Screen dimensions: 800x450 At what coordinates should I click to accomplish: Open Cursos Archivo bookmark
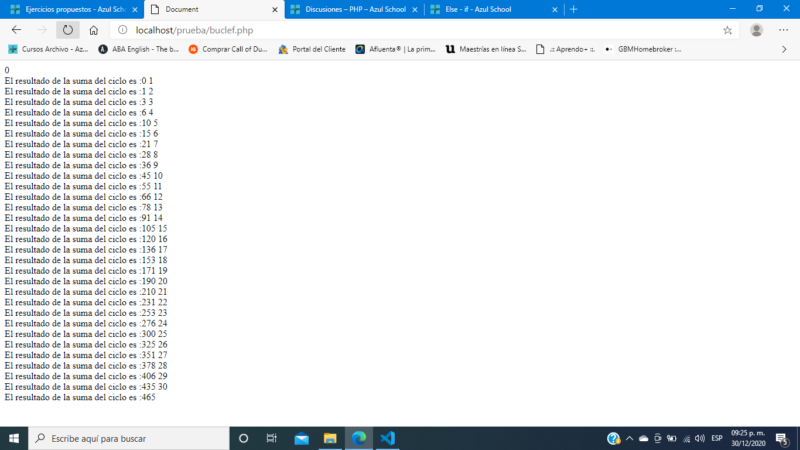(48, 49)
